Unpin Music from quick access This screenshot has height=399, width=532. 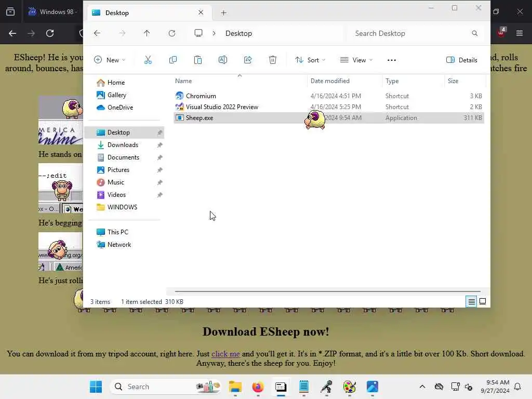click(x=159, y=182)
